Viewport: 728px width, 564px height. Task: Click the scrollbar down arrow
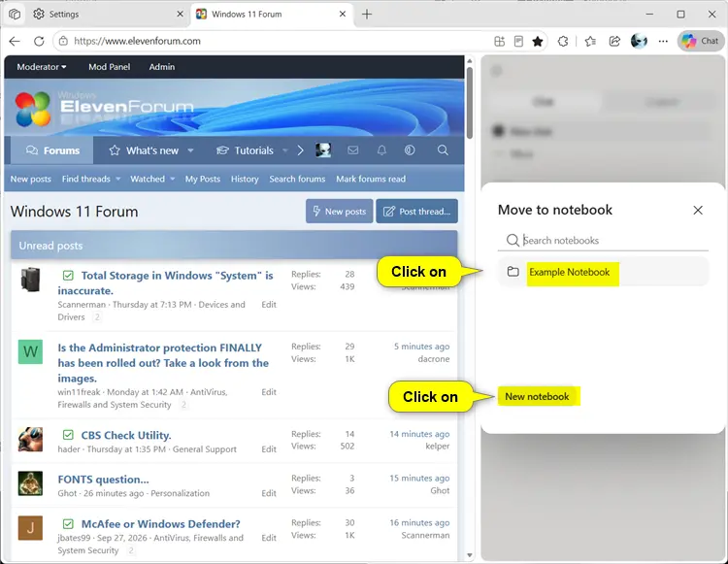point(470,555)
